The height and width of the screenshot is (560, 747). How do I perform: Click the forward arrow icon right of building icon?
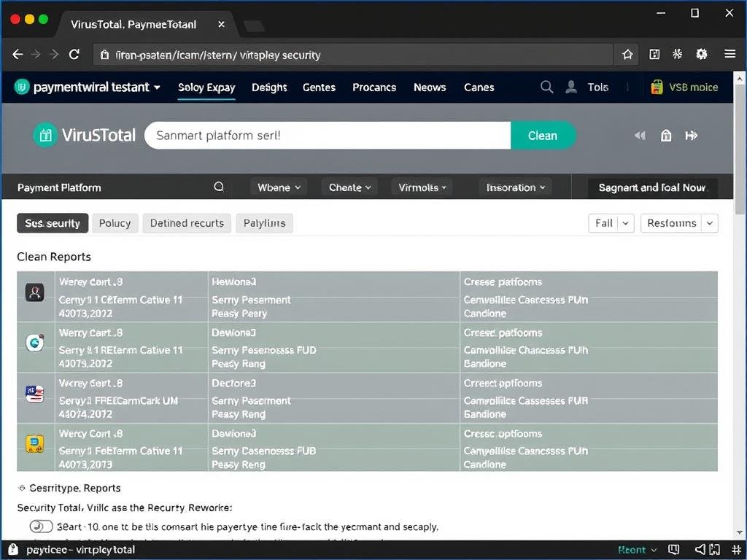pos(692,136)
